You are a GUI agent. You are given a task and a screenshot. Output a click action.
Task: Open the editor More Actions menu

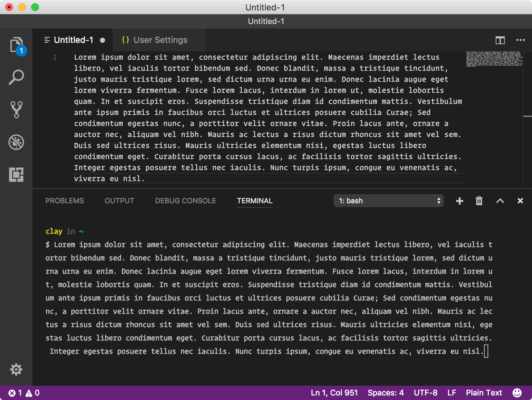(520, 40)
